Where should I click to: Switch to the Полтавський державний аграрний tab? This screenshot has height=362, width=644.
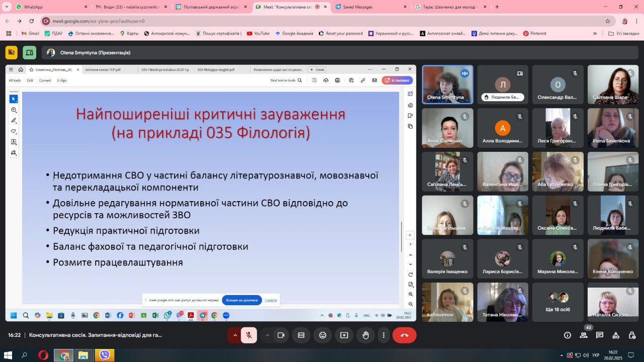pos(211,7)
